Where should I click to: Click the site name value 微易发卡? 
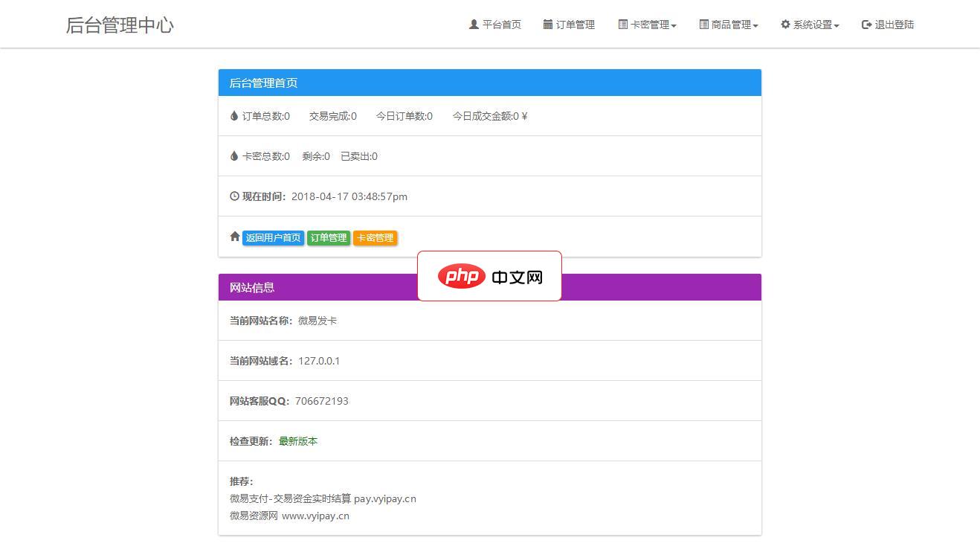coord(317,321)
